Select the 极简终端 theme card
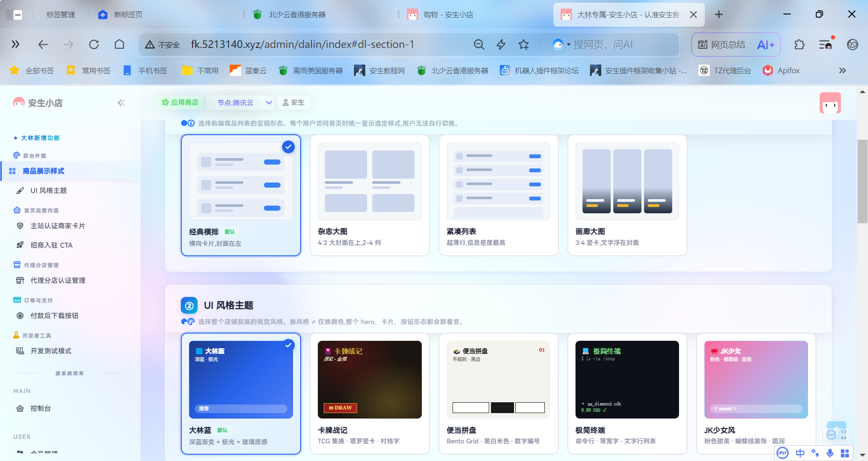 [627, 394]
